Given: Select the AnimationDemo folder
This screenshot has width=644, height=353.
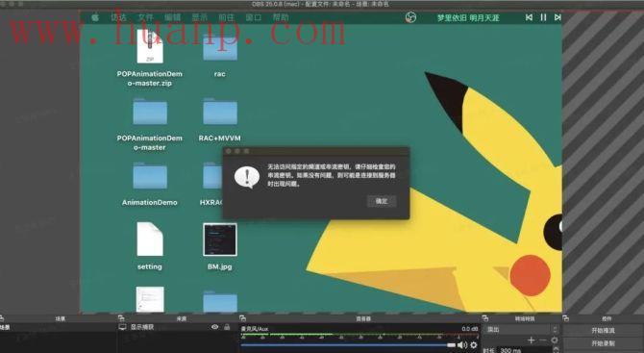Looking at the screenshot, I should click(x=150, y=176).
